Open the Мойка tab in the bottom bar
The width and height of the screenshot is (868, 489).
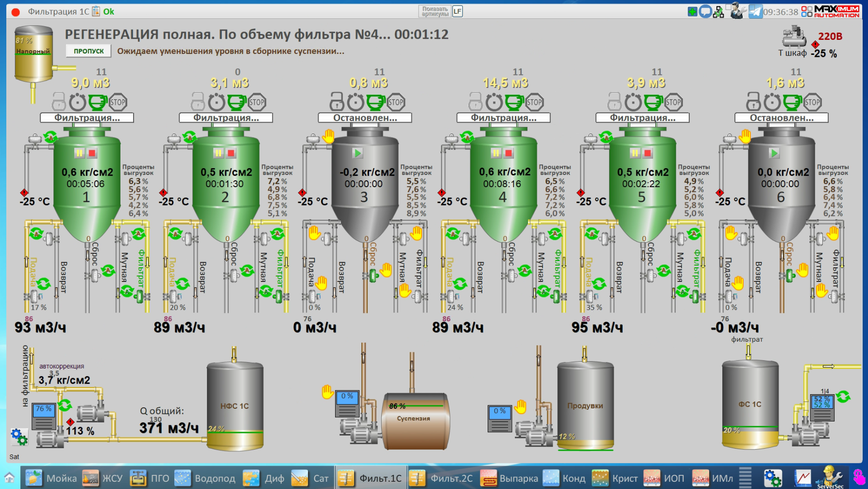coord(51,478)
